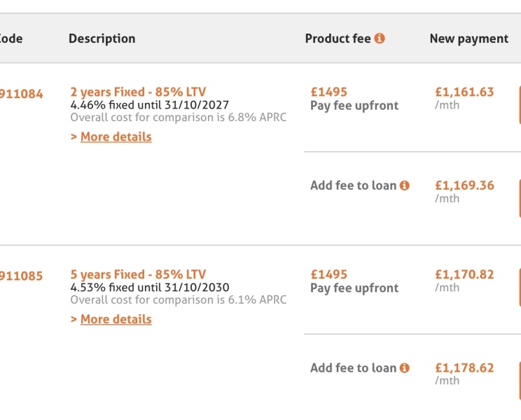The height and width of the screenshot is (420, 521).
Task: Click the info icon beside Product fee header
Action: (x=380, y=38)
